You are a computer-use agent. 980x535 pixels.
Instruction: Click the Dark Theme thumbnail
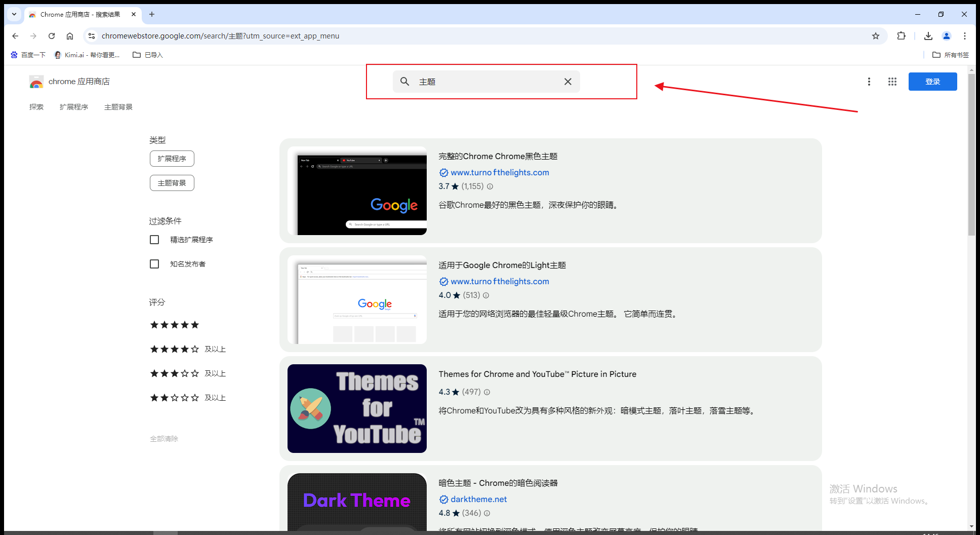(357, 502)
